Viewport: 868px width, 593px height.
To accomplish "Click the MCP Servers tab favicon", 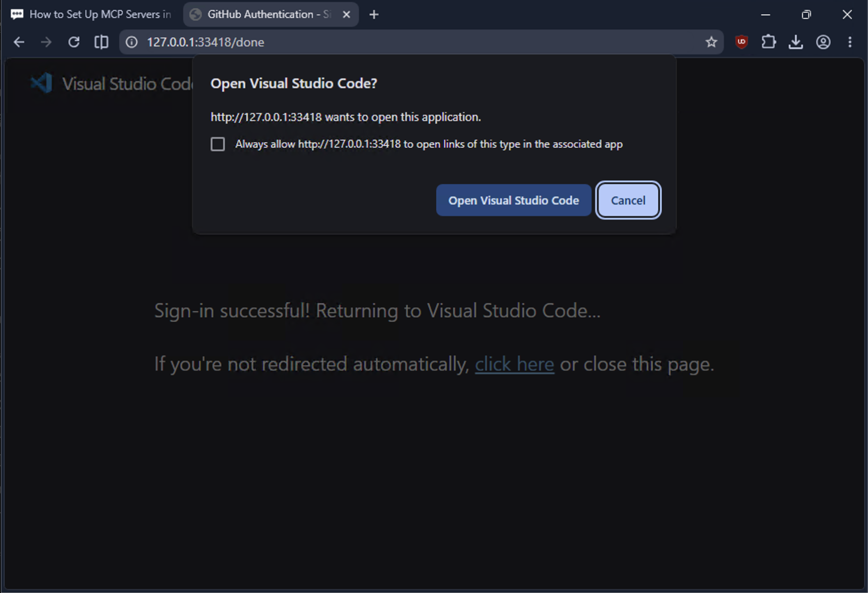I will coord(17,15).
